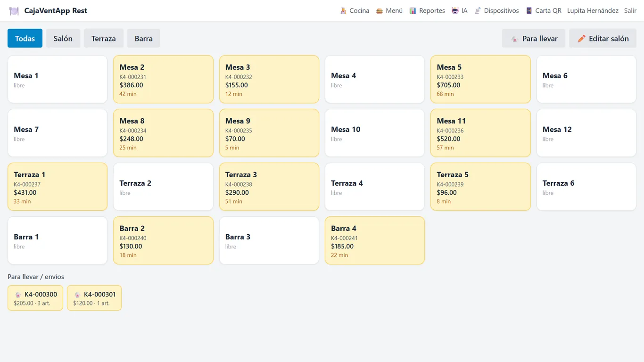Click the pencil icon in Editar salón
Viewport: 644px width, 362px height.
coord(581,39)
